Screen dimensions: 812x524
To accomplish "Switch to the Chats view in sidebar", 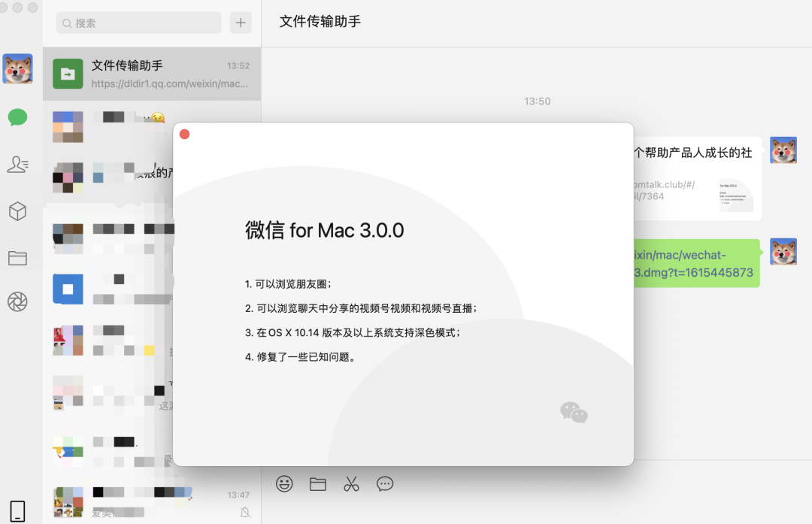I will [x=17, y=117].
